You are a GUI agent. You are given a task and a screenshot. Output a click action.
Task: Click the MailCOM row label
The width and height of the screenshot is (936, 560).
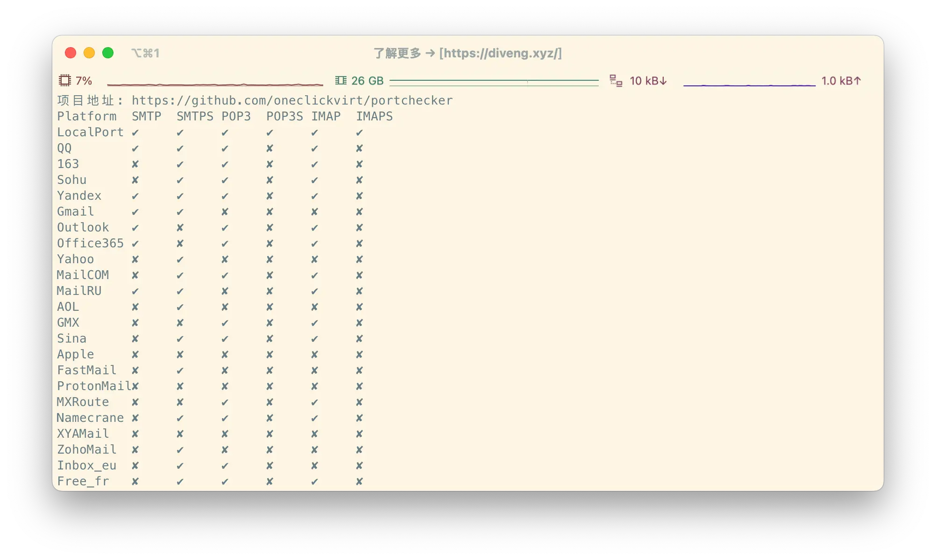pos(83,275)
